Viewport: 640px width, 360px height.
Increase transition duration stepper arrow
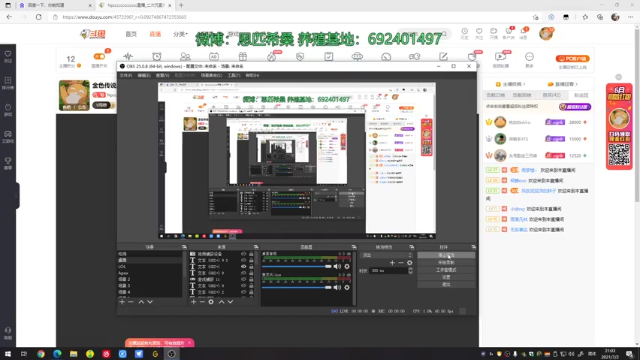pos(410,269)
